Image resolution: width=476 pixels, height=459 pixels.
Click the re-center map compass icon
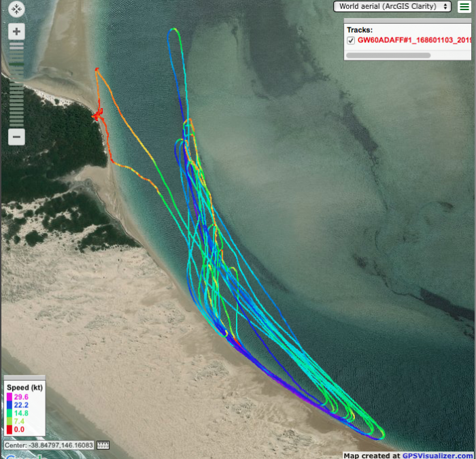(x=17, y=9)
